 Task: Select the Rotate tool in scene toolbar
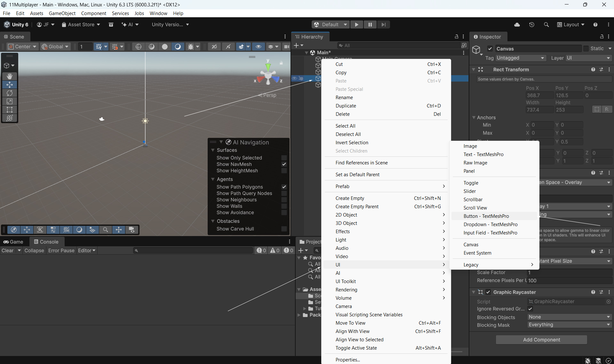tap(10, 93)
